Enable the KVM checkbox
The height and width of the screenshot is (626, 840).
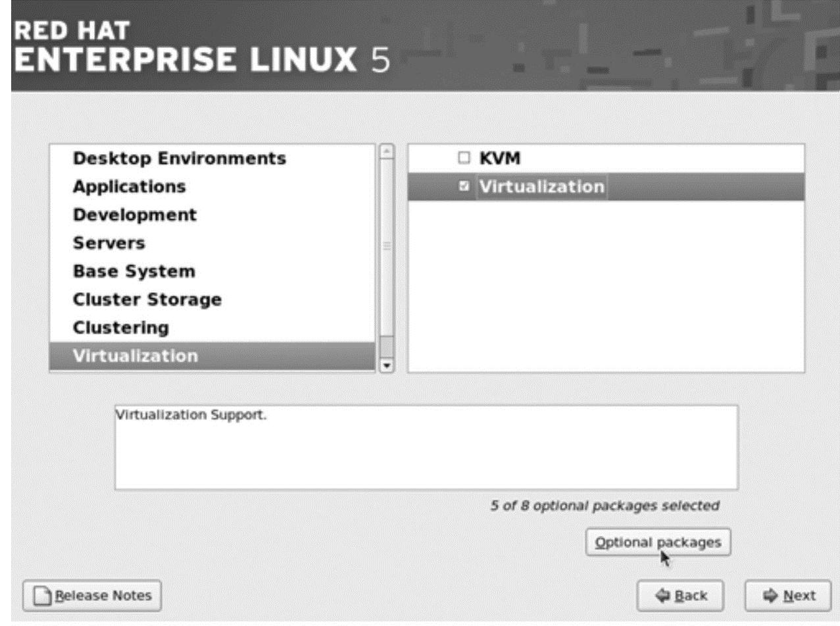(464, 159)
